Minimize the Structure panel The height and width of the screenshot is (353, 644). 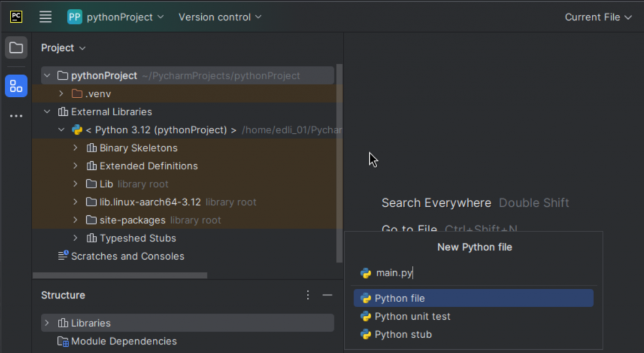point(327,295)
